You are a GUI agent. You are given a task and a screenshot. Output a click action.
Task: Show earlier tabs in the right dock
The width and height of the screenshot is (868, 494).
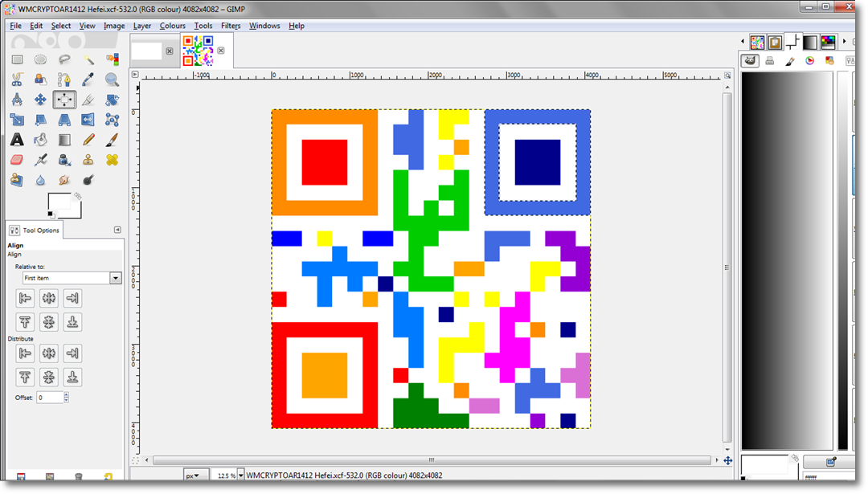tap(743, 41)
